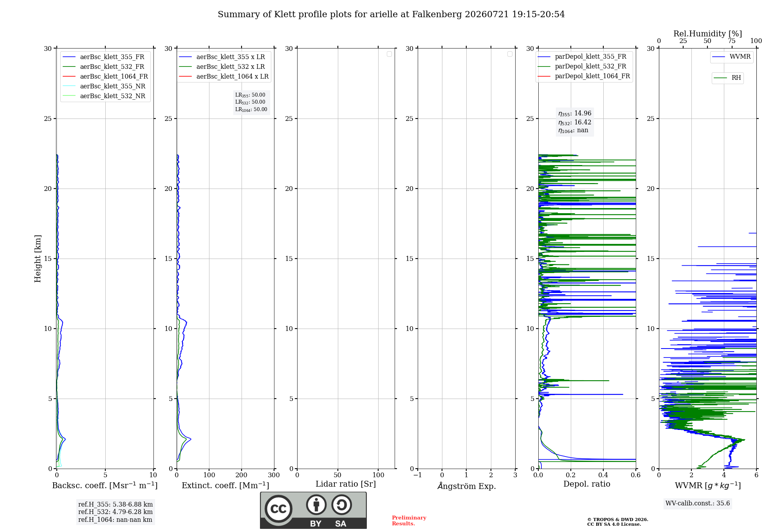Click the BY attribution person icon
Image resolution: width=783 pixels, height=532 pixels.
point(316,505)
